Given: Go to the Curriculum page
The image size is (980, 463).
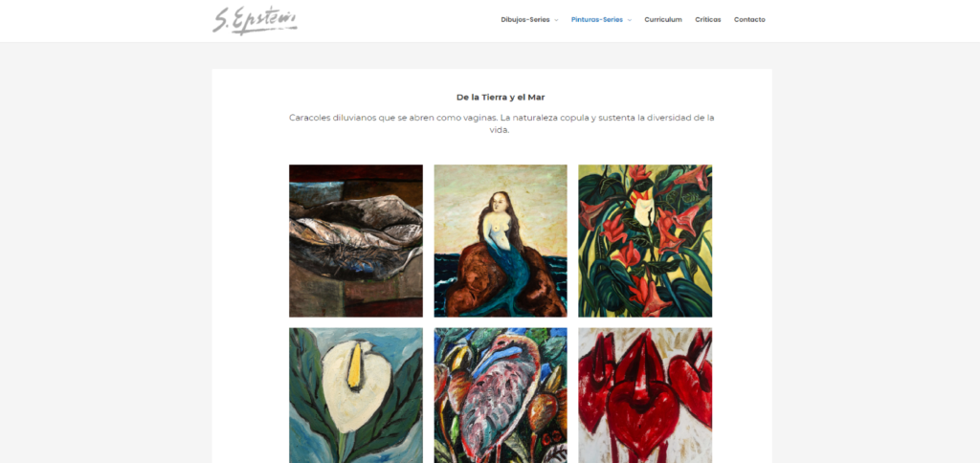Looking at the screenshot, I should 663,19.
